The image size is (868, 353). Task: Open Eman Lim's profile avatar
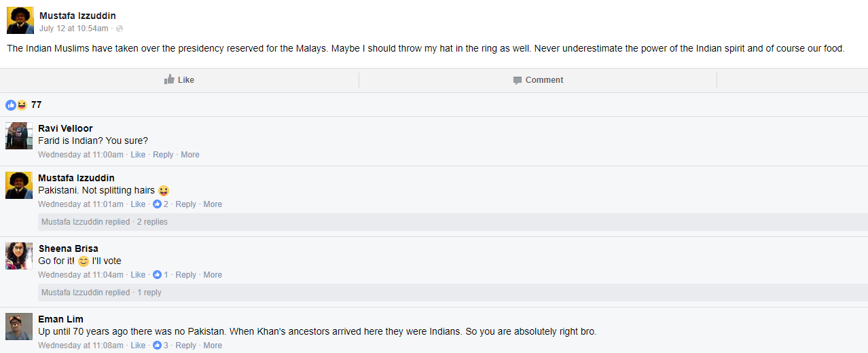pos(19,327)
